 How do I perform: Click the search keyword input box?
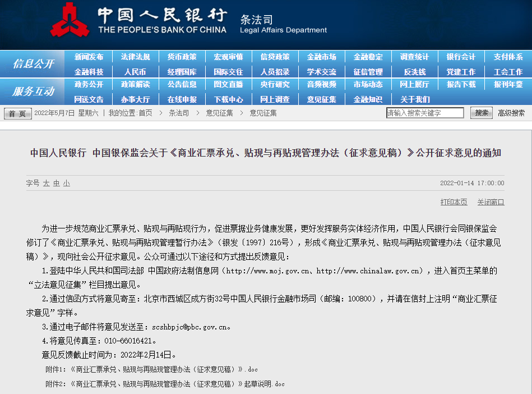[423, 112]
